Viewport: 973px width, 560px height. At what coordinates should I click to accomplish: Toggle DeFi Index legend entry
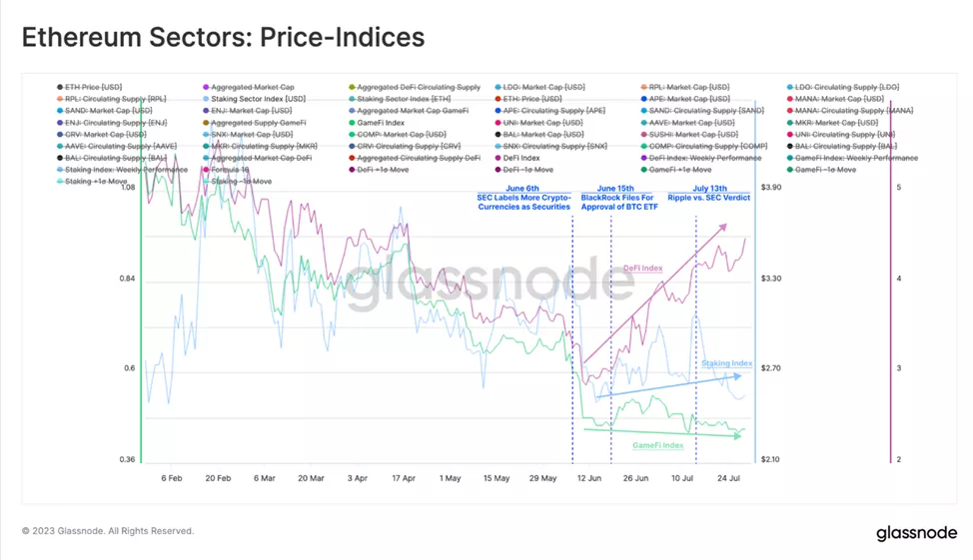click(x=522, y=159)
